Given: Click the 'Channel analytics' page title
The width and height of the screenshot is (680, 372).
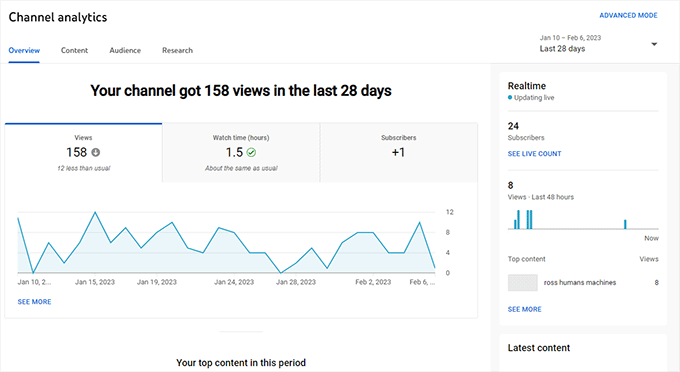Looking at the screenshot, I should coord(58,17).
